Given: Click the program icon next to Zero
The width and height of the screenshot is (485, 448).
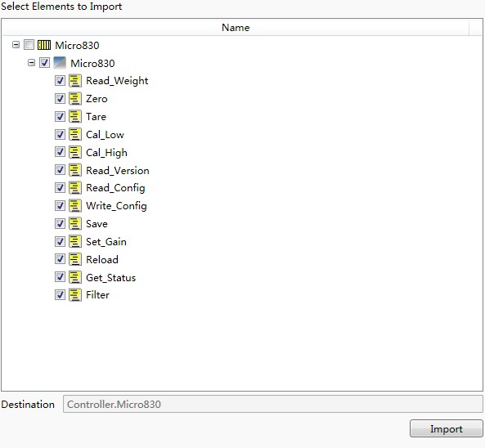Looking at the screenshot, I should [x=75, y=99].
